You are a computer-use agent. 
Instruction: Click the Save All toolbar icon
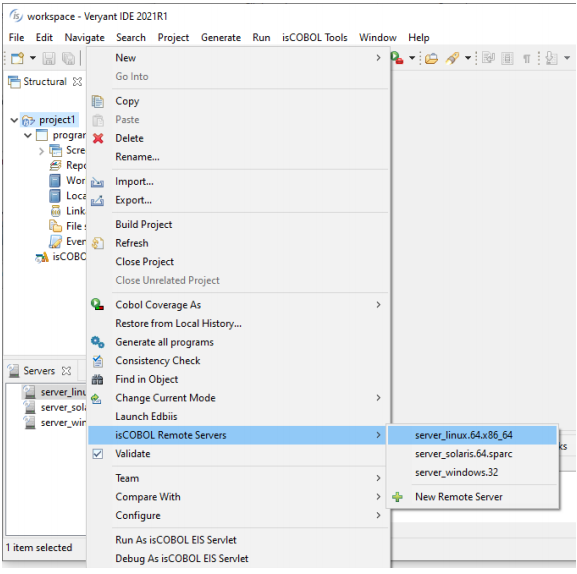68,58
